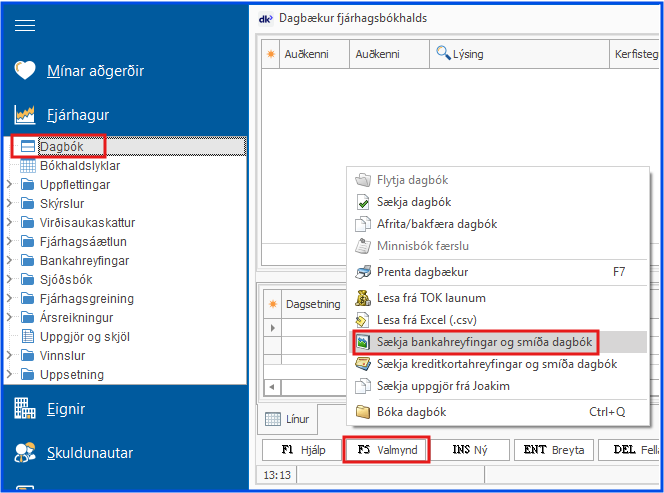The width and height of the screenshot is (664, 493).
Task: Click the Fjárhagur chart icon
Action: 25,114
